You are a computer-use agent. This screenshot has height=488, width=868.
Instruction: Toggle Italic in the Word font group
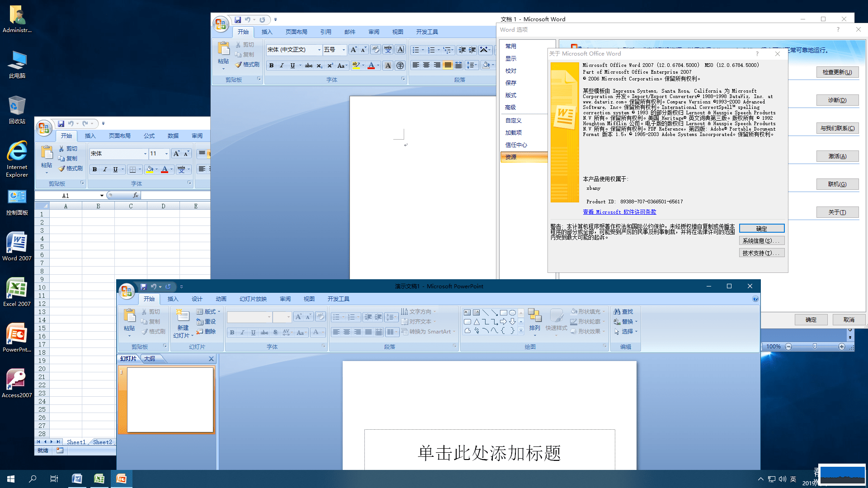[x=282, y=66]
